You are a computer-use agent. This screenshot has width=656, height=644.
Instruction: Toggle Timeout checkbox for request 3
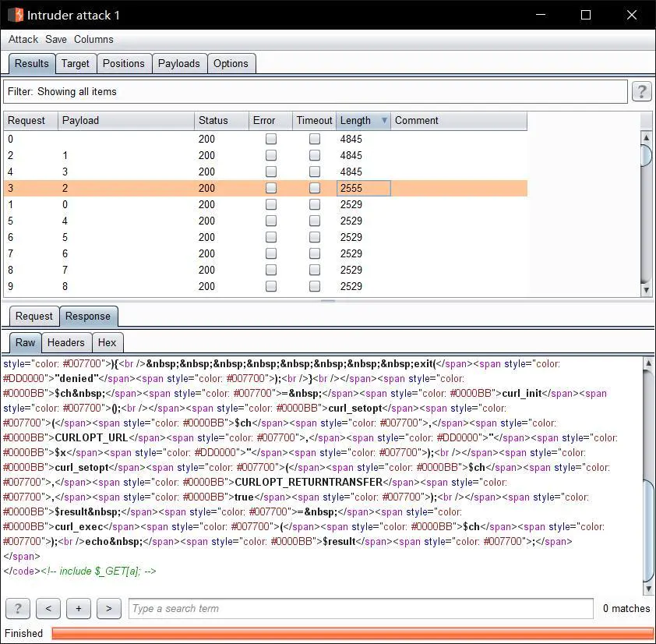point(314,188)
